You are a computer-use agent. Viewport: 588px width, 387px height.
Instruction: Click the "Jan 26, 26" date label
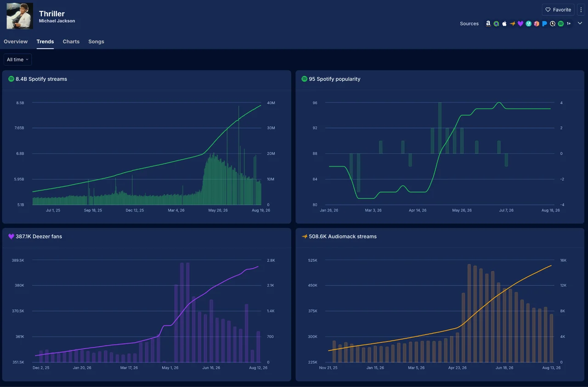(329, 210)
